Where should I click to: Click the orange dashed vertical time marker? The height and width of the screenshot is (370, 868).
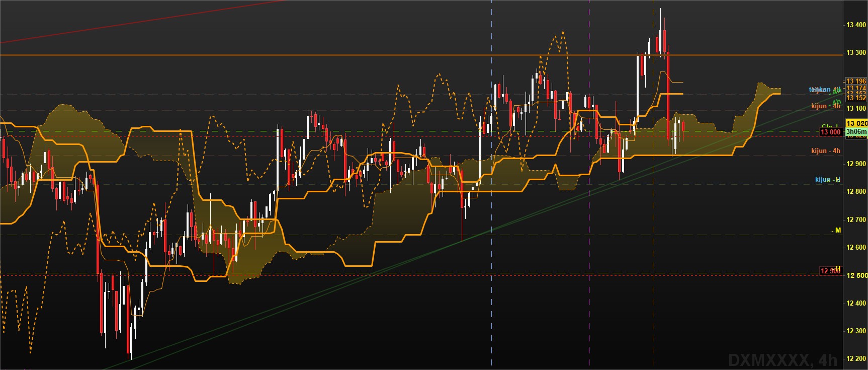coord(653,185)
